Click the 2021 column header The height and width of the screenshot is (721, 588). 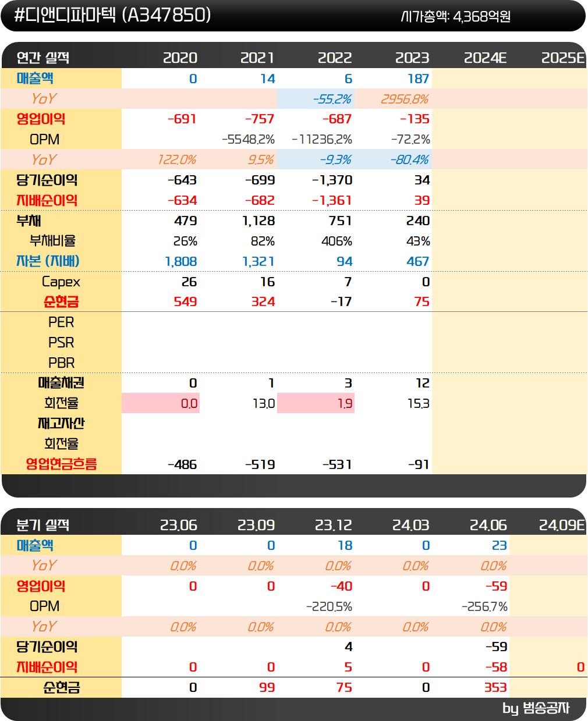[x=257, y=58]
